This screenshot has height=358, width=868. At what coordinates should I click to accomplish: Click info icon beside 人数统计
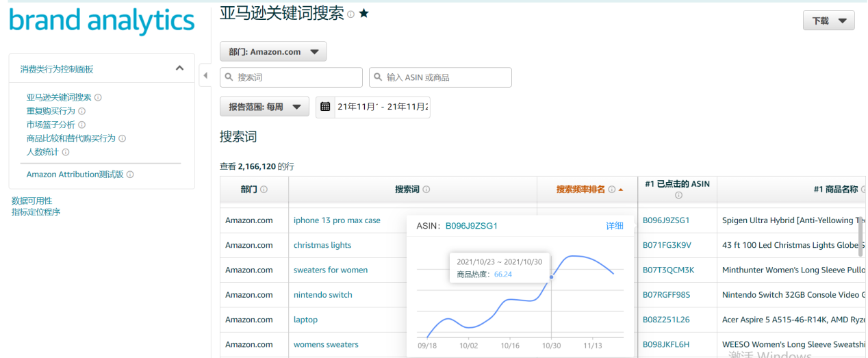coord(66,152)
